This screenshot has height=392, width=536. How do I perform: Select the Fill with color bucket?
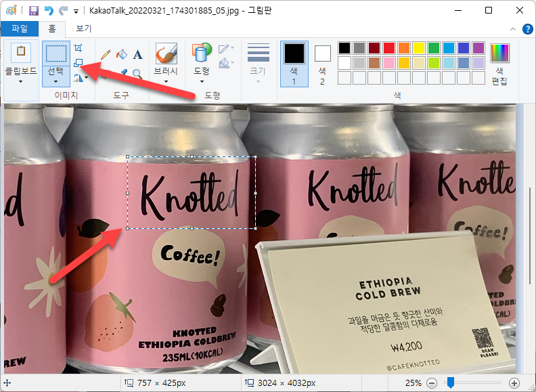click(122, 55)
